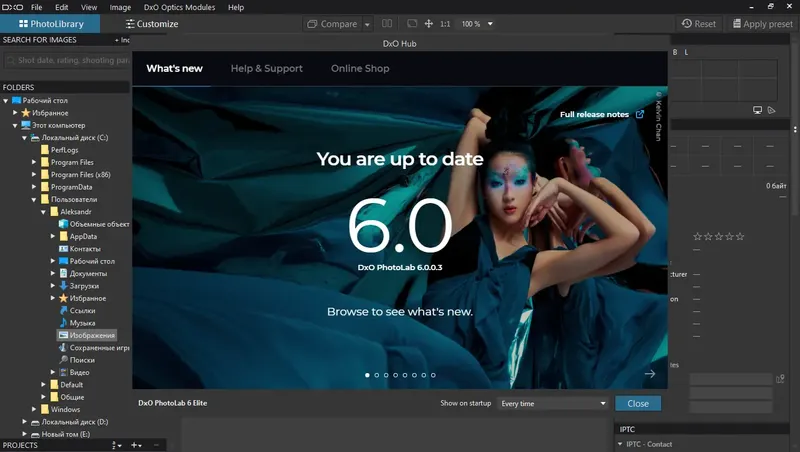Viewport: 800px width, 452px height.
Task: Set the five-star rating
Action: [740, 236]
